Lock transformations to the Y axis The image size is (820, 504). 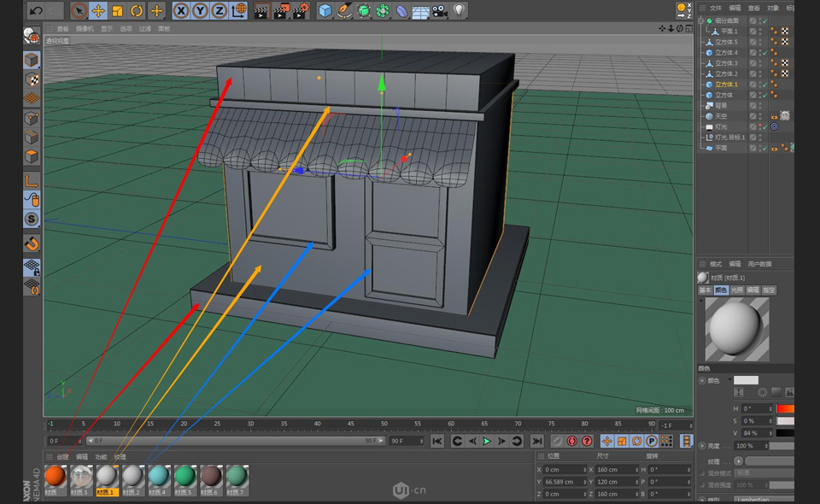(199, 10)
